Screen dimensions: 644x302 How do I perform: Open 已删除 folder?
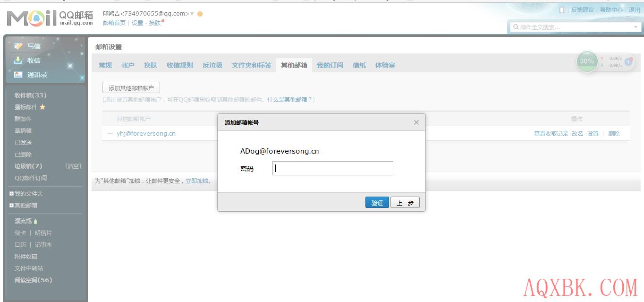pyautogui.click(x=23, y=154)
